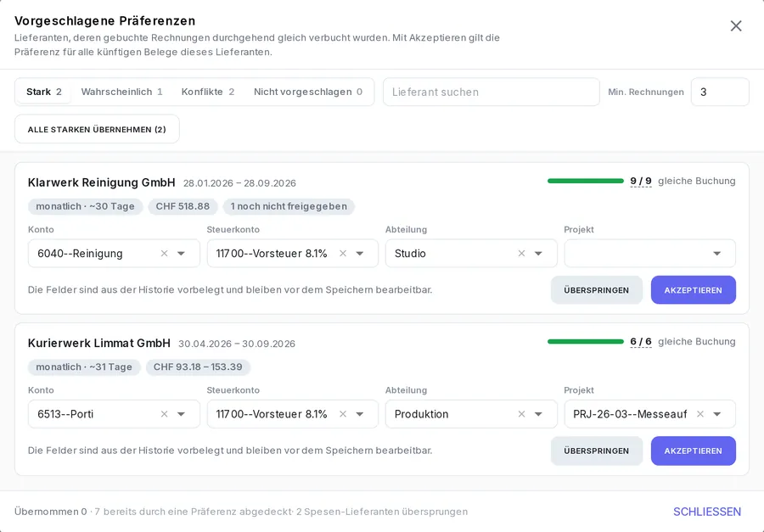Clear Konto 6040--Reinigung selection
Screen dimensions: 764x532
point(164,254)
